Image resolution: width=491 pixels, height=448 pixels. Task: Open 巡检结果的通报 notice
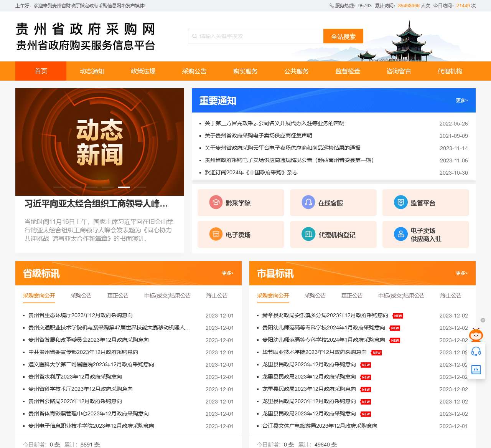[283, 148]
